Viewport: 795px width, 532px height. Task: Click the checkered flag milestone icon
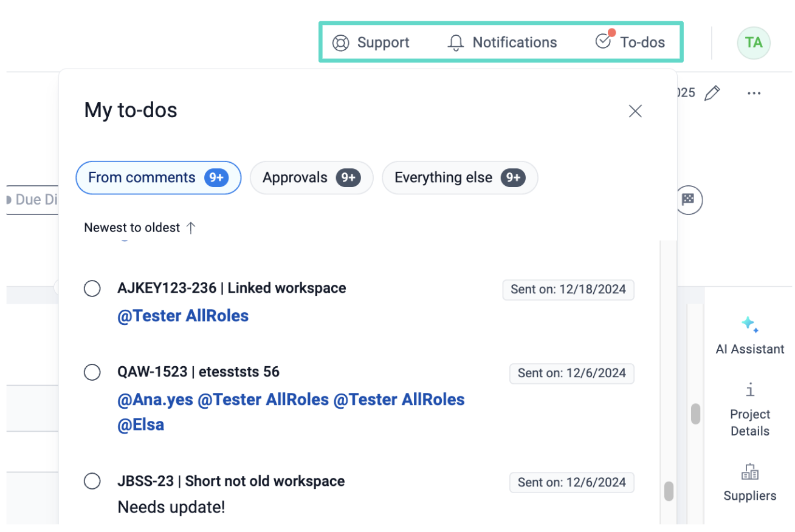tap(688, 200)
